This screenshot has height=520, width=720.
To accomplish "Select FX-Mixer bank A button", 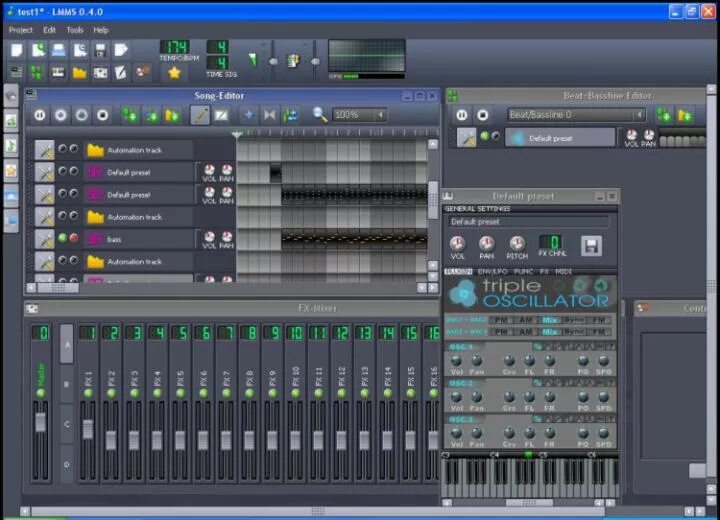I will pos(67,344).
